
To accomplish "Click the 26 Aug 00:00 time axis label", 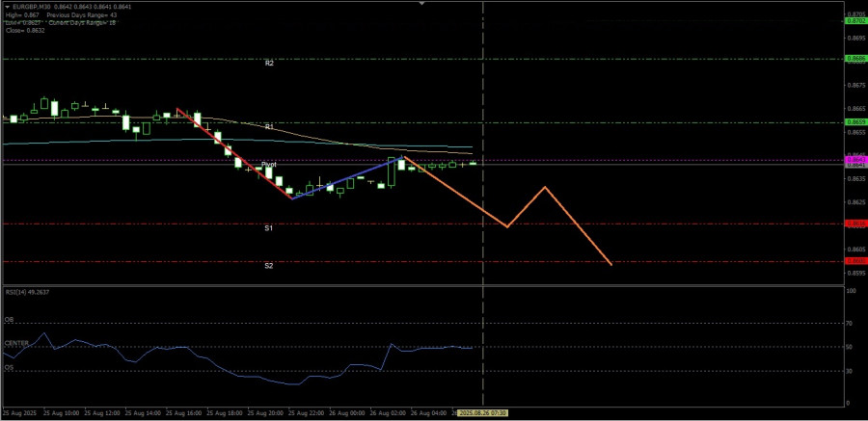I will point(349,413).
